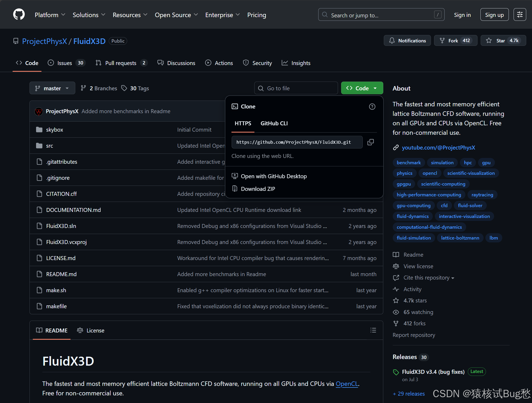This screenshot has height=403, width=532.
Task: Click the GitHub Desktop icon in clone panel
Action: (235, 176)
